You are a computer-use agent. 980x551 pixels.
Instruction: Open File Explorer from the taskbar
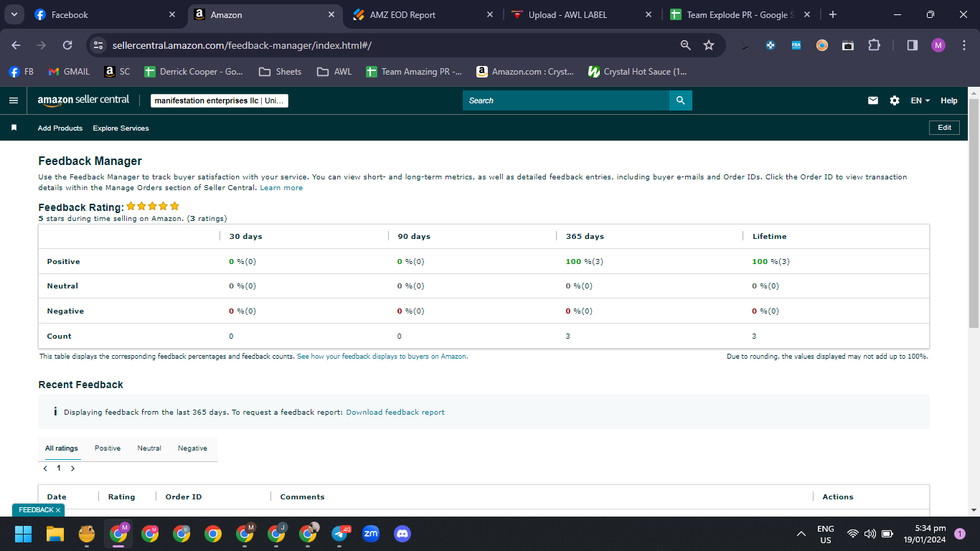55,534
